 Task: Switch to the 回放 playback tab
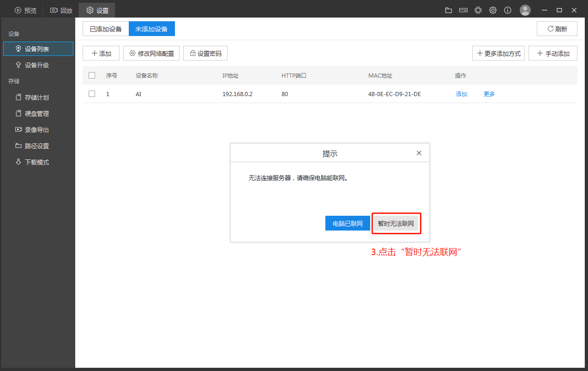click(61, 10)
